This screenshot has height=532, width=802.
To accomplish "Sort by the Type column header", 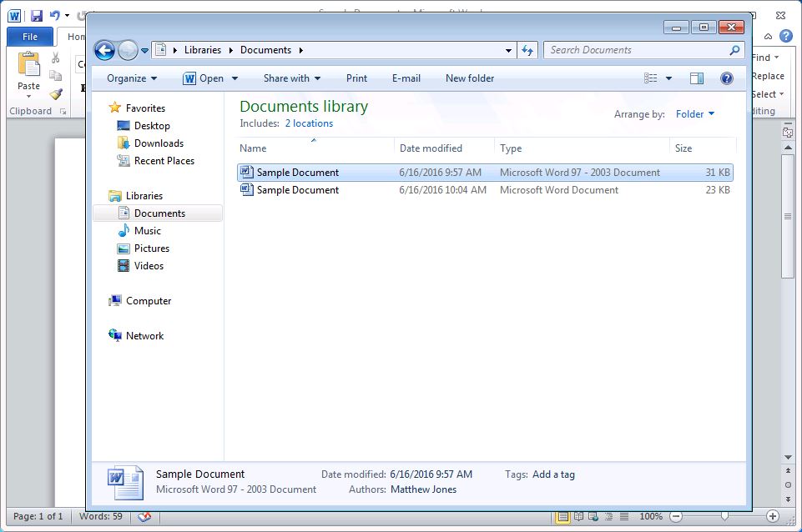I will [x=582, y=148].
